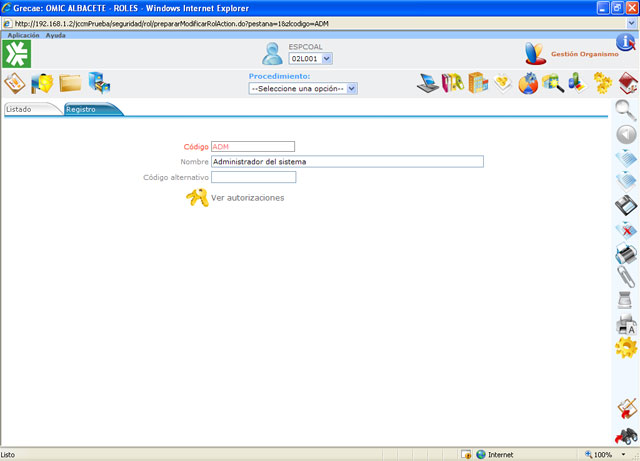Click the scanner sidebar icon
The width and height of the screenshot is (640, 461).
click(x=625, y=300)
